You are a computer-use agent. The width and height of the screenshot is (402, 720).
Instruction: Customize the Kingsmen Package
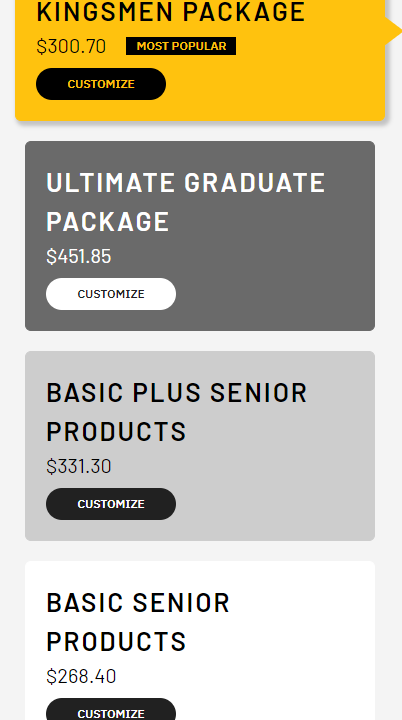pos(101,84)
